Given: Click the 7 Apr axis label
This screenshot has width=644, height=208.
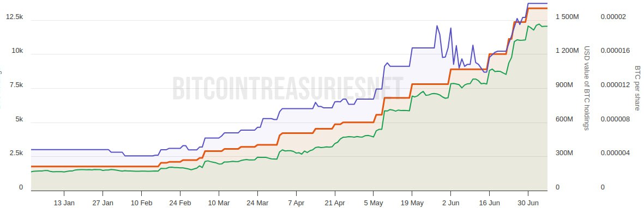Looking at the screenshot, I should [x=296, y=203].
